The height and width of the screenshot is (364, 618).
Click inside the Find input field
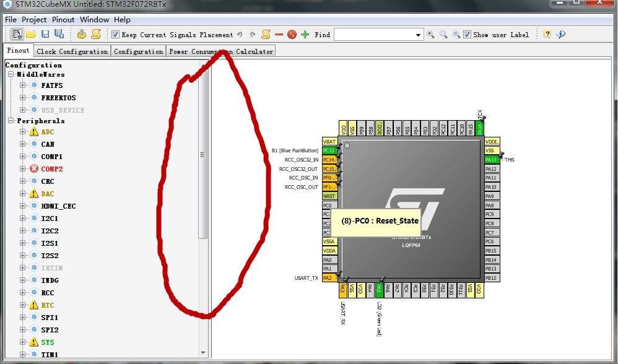[374, 35]
